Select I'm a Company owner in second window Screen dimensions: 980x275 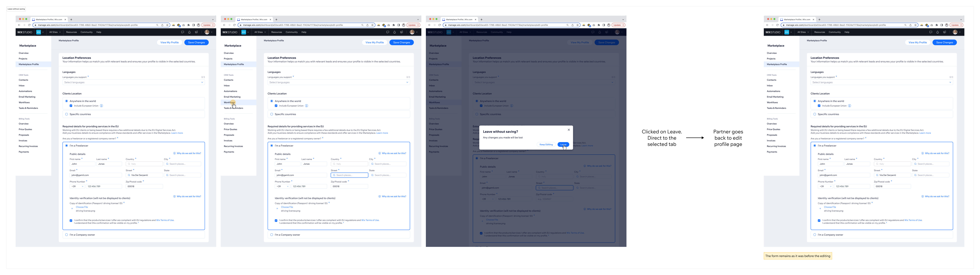(x=272, y=235)
